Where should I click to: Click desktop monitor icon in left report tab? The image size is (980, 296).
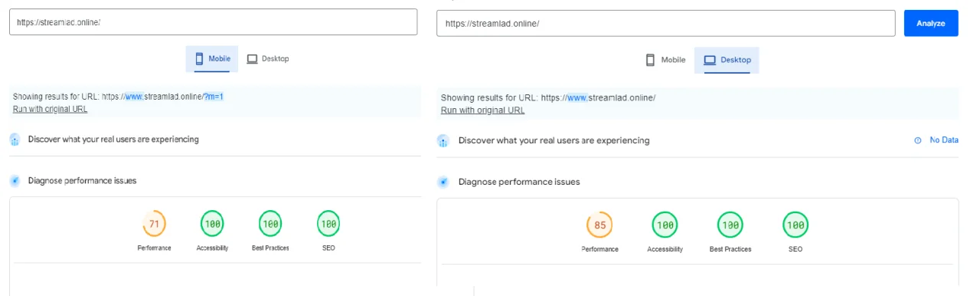point(252,59)
